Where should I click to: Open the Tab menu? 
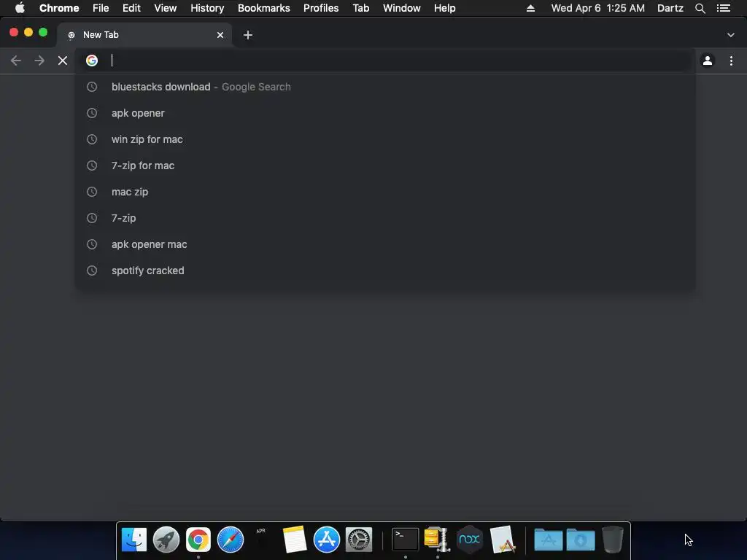coord(360,8)
